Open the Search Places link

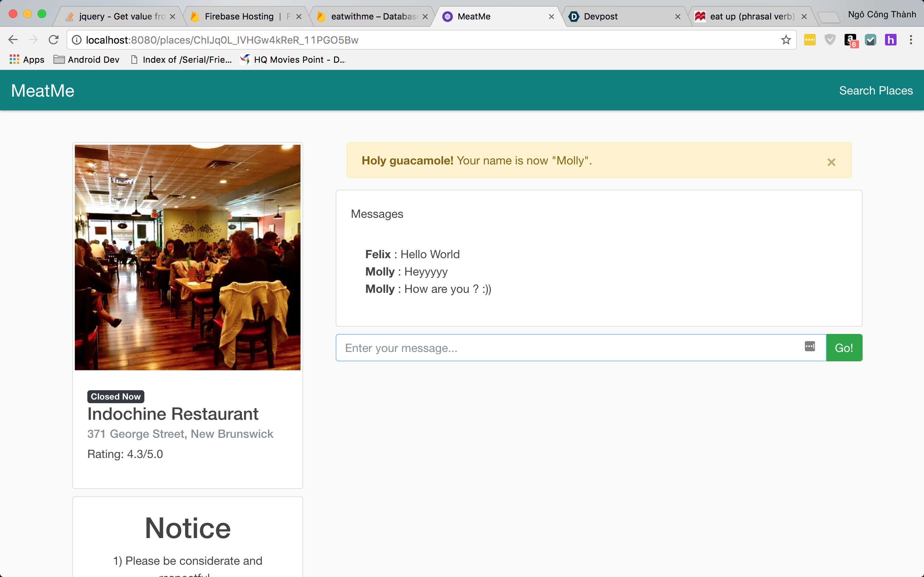coord(876,91)
